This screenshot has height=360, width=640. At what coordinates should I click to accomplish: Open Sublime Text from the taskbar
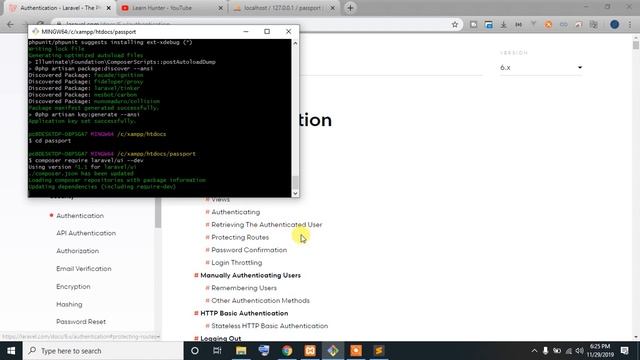(379, 351)
